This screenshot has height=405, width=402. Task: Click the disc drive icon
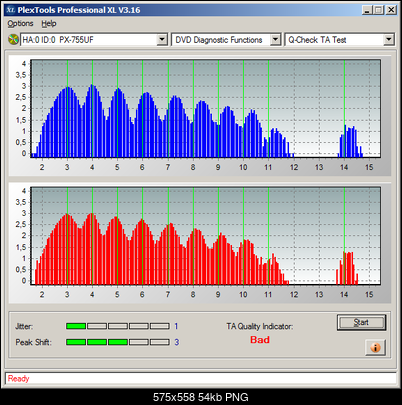click(13, 40)
